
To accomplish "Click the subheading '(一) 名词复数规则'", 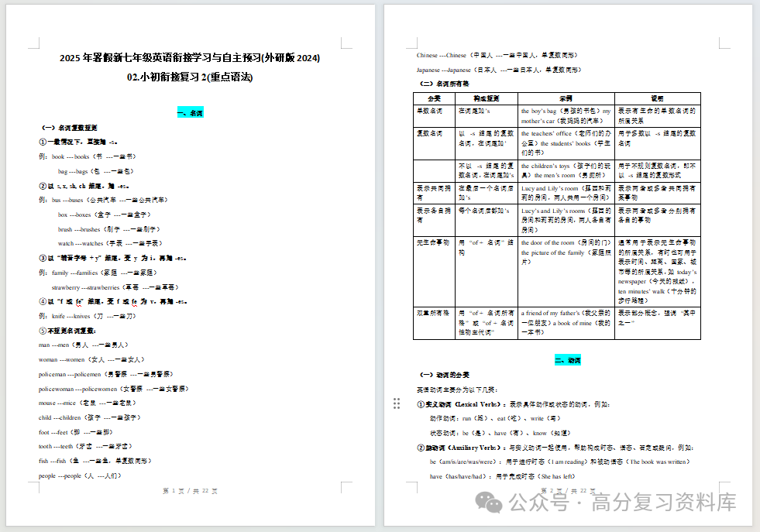I will [70, 128].
